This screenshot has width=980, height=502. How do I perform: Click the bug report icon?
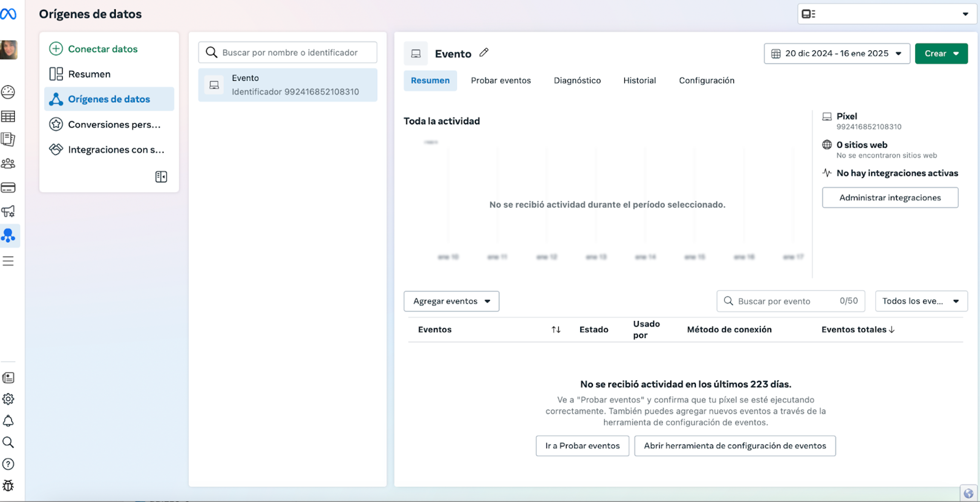pyautogui.click(x=8, y=486)
